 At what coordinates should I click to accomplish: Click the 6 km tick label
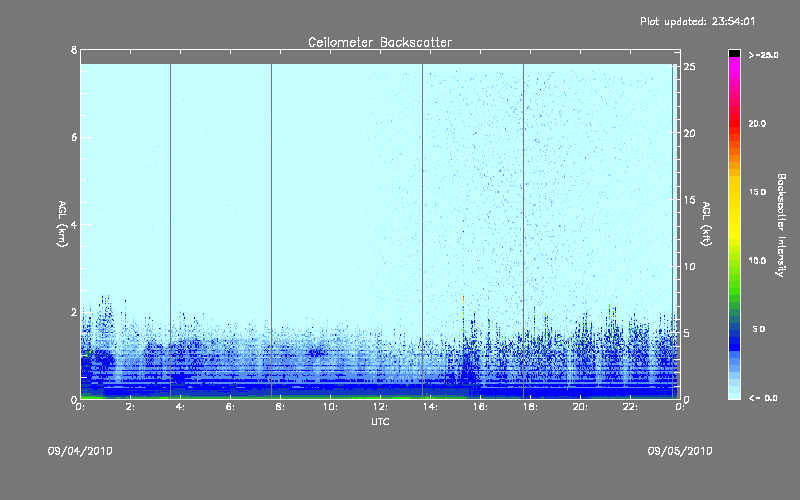coord(74,137)
